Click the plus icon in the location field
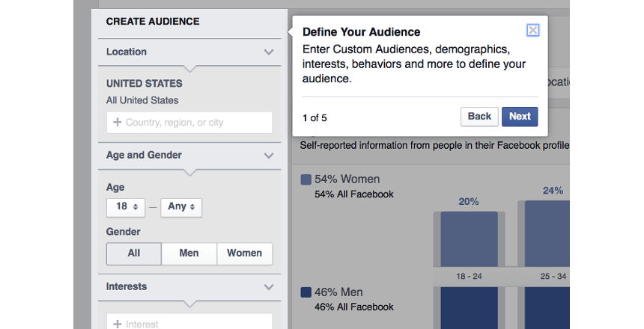Viewport: 644px width, 329px height. pos(117,123)
